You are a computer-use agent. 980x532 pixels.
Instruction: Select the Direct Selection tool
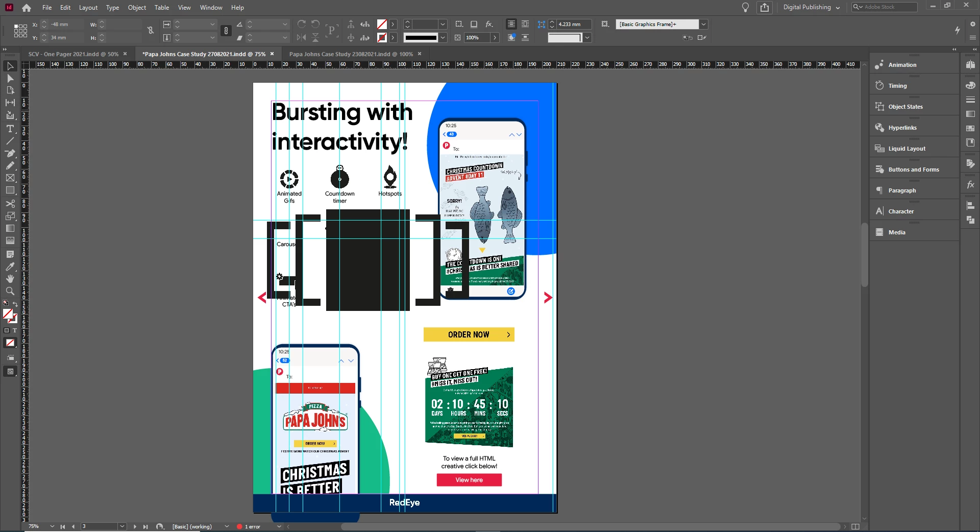[x=10, y=79]
